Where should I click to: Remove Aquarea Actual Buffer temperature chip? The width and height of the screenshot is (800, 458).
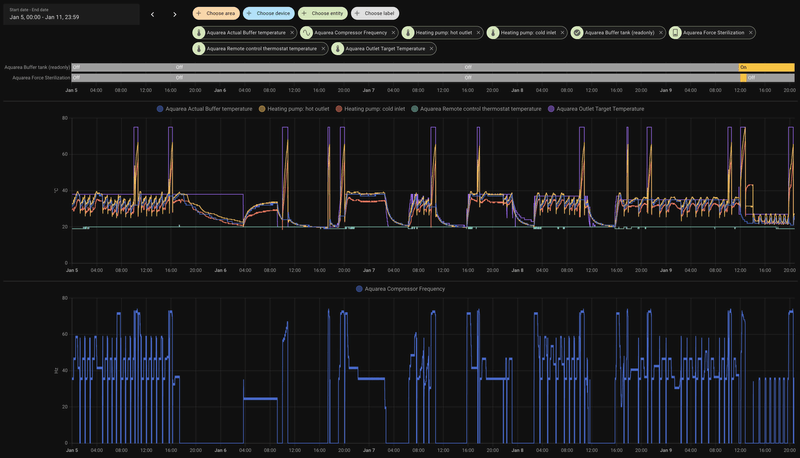coord(292,33)
